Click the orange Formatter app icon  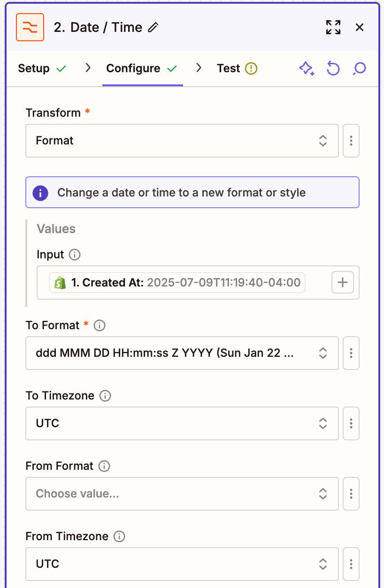pyautogui.click(x=30, y=27)
